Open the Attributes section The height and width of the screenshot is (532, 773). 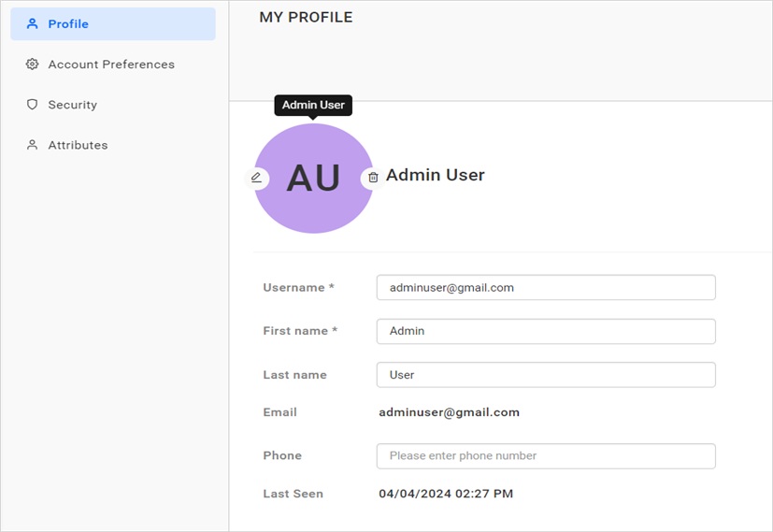(113, 145)
